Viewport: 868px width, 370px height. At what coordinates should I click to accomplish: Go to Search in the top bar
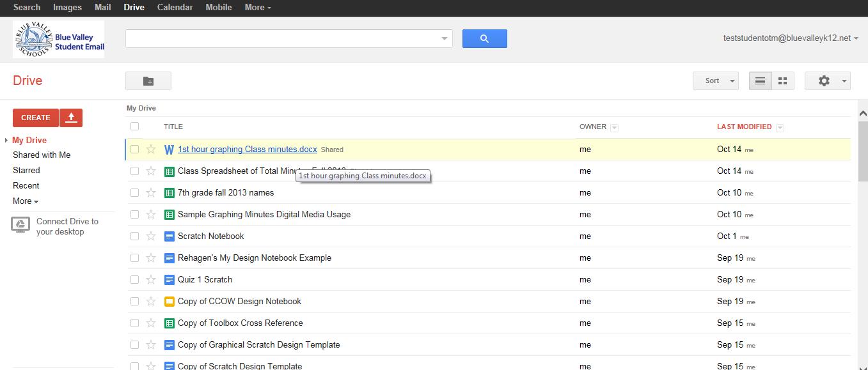[x=27, y=8]
